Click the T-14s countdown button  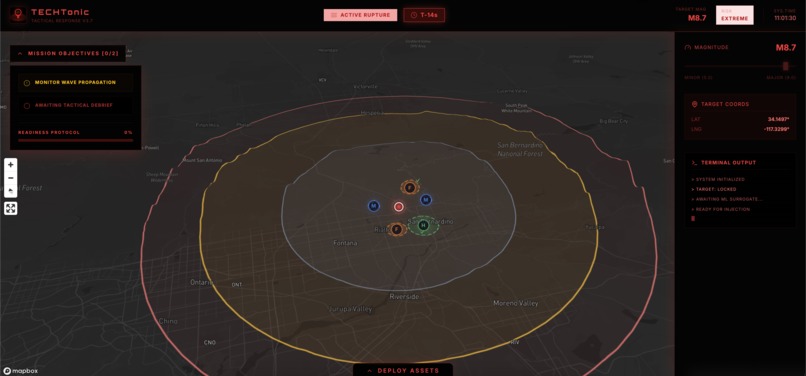click(424, 15)
